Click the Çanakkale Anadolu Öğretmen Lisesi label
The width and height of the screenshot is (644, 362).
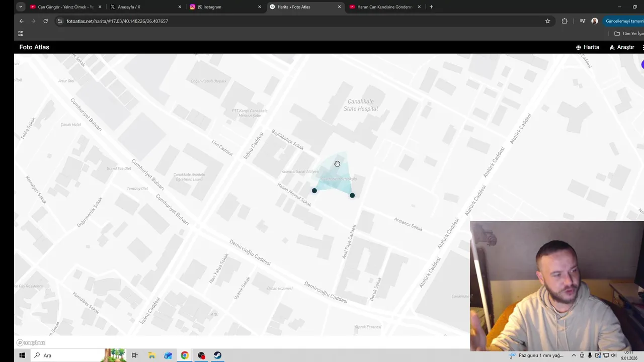pyautogui.click(x=189, y=177)
